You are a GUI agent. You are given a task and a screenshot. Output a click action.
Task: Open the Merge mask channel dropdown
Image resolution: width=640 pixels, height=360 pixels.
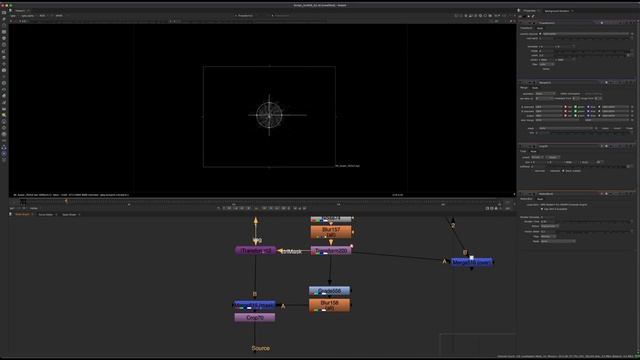(566, 128)
